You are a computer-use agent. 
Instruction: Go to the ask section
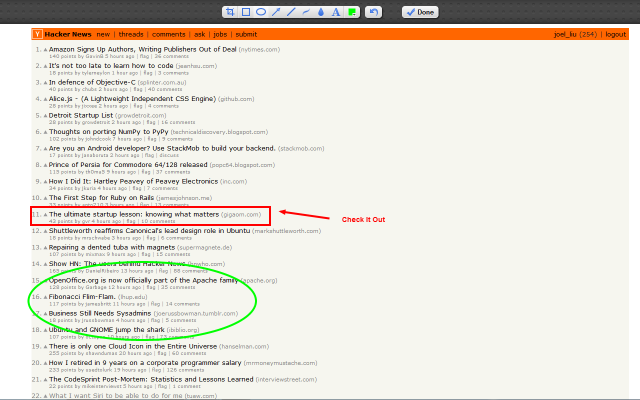pos(199,34)
